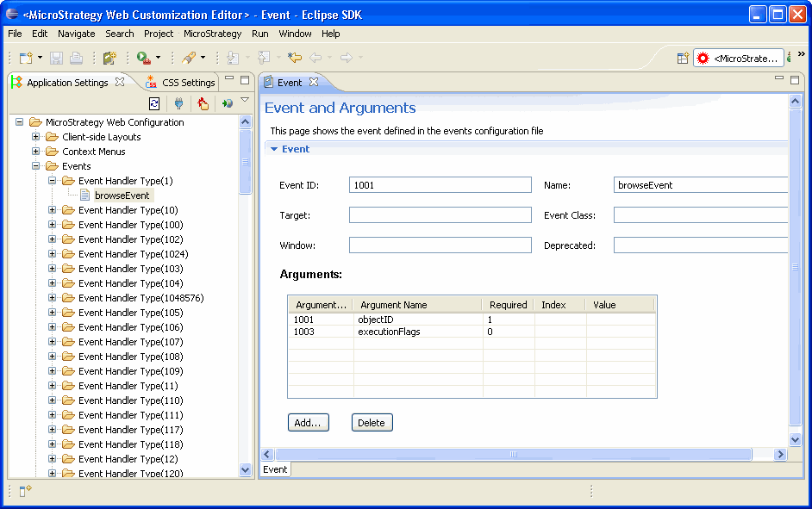
Task: Click the New wizard toolbar icon
Action: (x=26, y=58)
